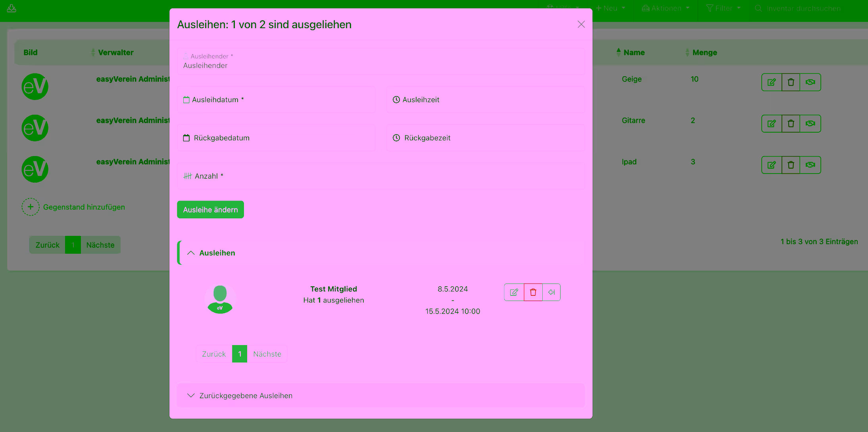Viewport: 868px width, 432px height.
Task: Open lending for the Gitarre item
Action: click(810, 123)
